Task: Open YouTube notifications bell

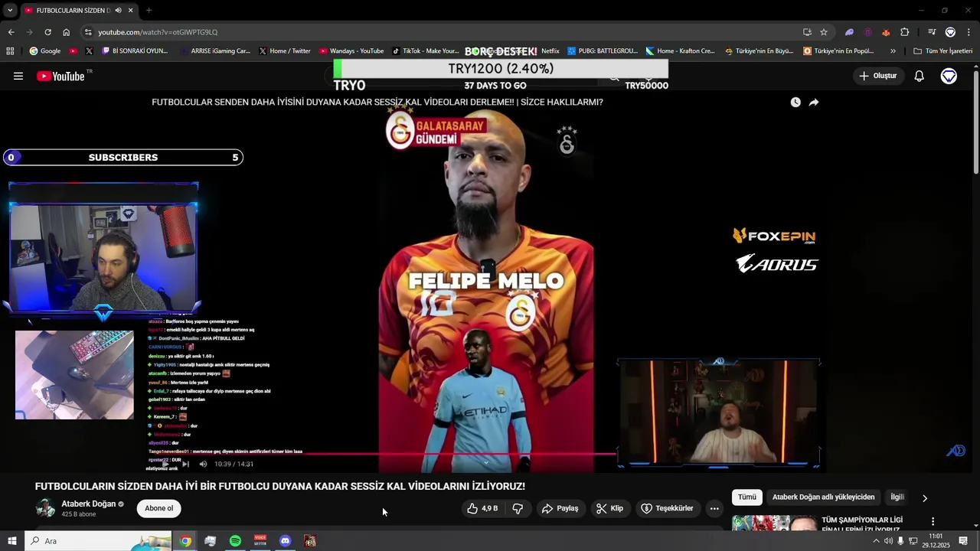Action: pos(920,76)
